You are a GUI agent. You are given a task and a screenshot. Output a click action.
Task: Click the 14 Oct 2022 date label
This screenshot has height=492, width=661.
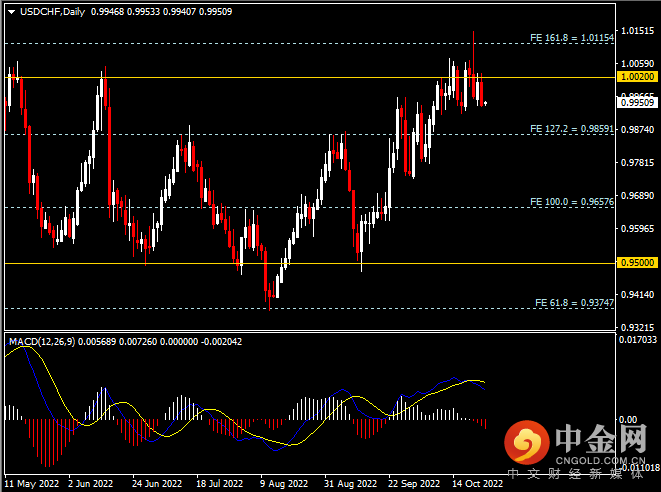click(x=478, y=484)
